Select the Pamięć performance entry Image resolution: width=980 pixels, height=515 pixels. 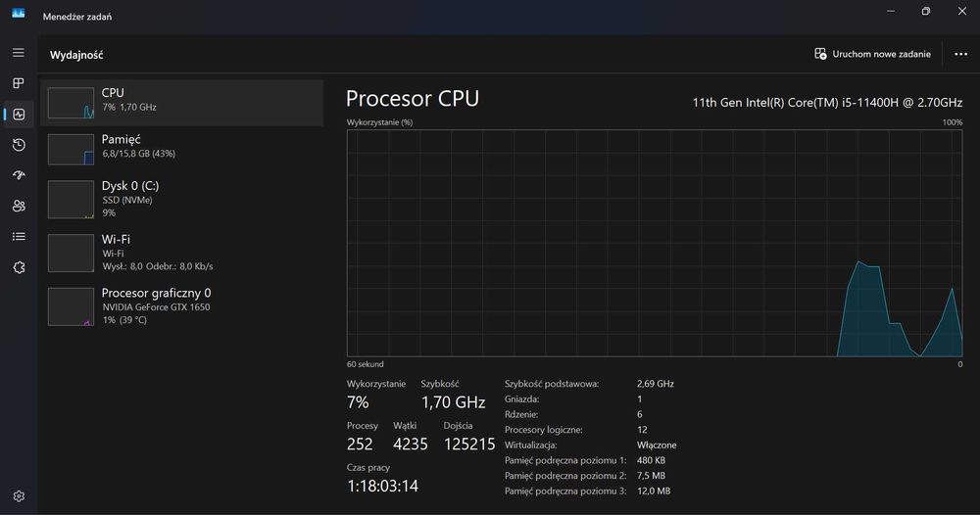point(185,147)
